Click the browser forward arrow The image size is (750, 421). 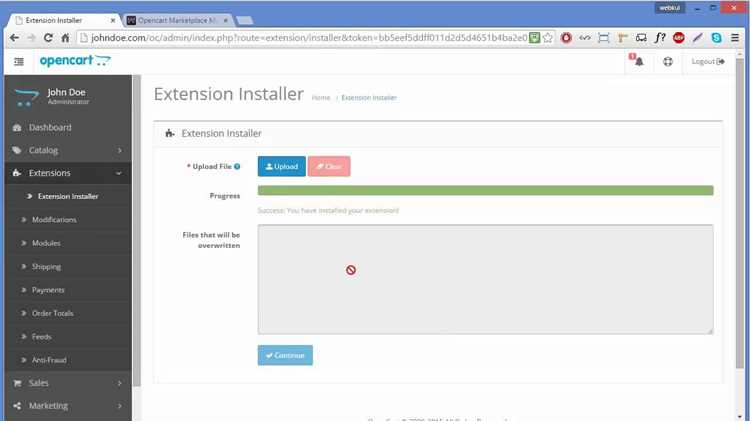tap(31, 37)
